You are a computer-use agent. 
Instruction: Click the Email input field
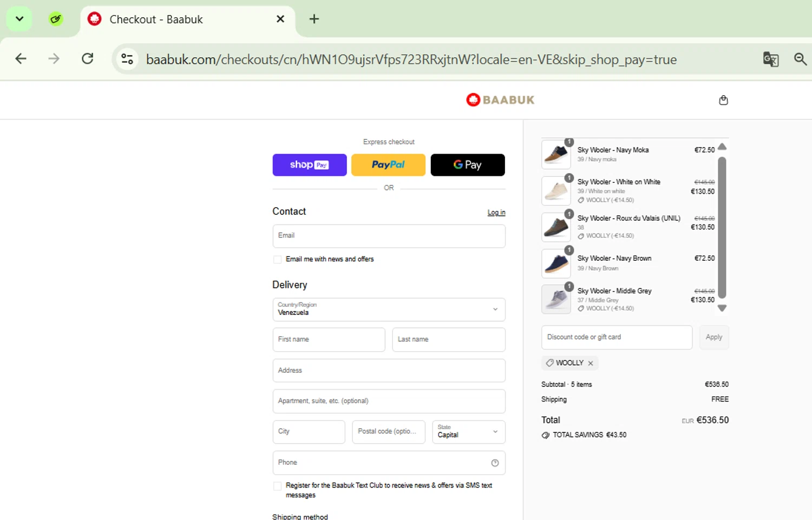tap(389, 236)
